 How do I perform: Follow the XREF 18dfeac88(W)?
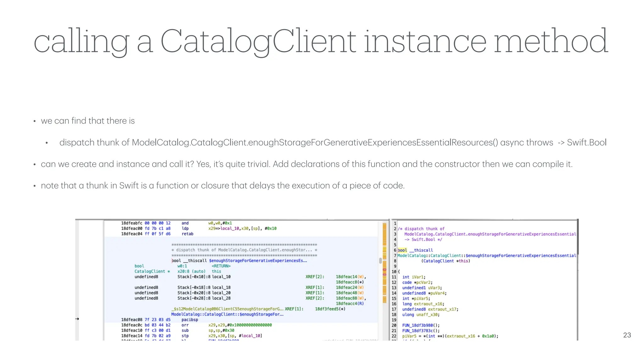click(x=350, y=298)
